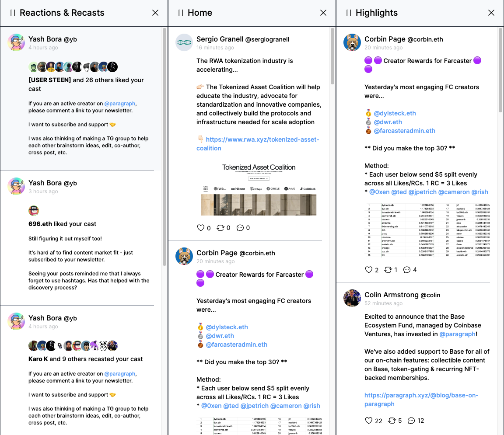Open the paragraph.xyz base-on-paragraph link
Viewport: 504px width, 435px height.
(x=421, y=400)
